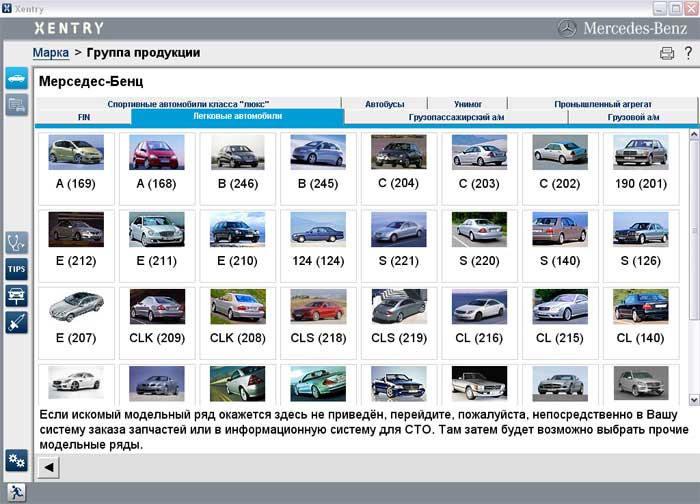700x504 pixels.
Task: Open the Грузопассажирский а/м tab
Action: [x=455, y=117]
